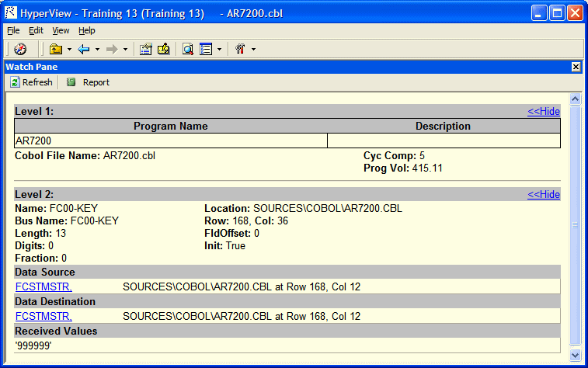Open the View menu

pyautogui.click(x=61, y=30)
